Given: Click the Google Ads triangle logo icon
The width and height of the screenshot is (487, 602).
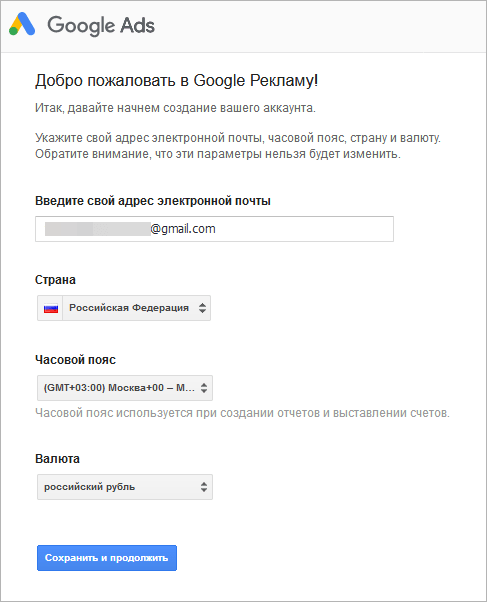Looking at the screenshot, I should 22,24.
